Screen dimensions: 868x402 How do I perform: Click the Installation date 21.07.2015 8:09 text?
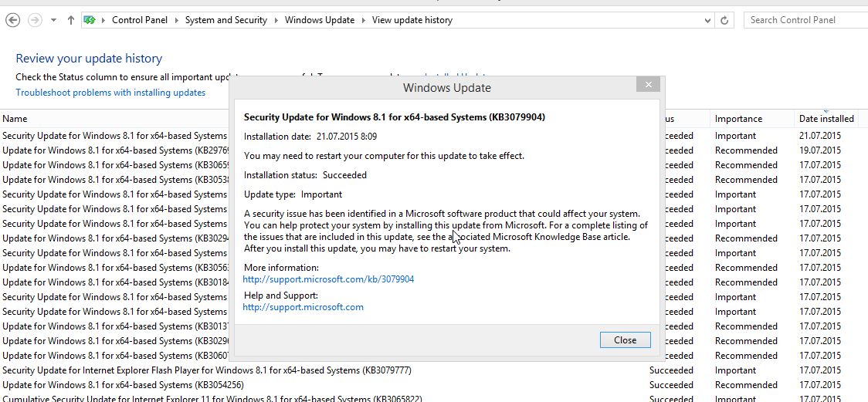[x=310, y=136]
